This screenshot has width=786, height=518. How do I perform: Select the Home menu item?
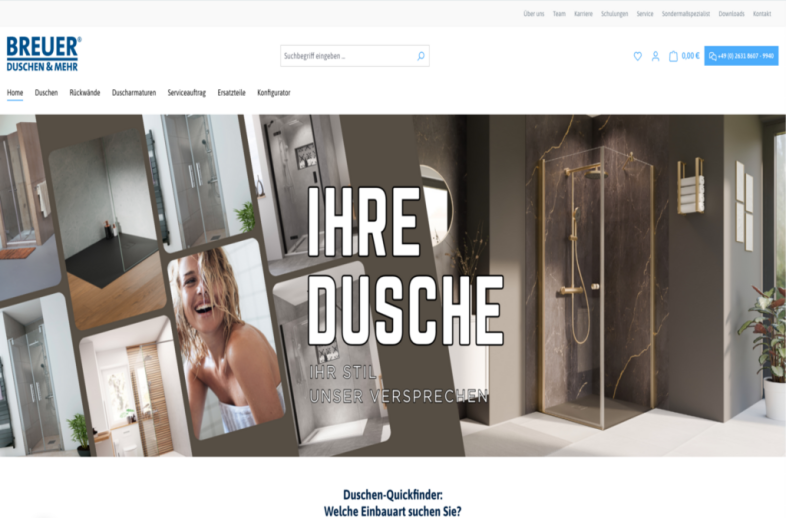tap(15, 93)
